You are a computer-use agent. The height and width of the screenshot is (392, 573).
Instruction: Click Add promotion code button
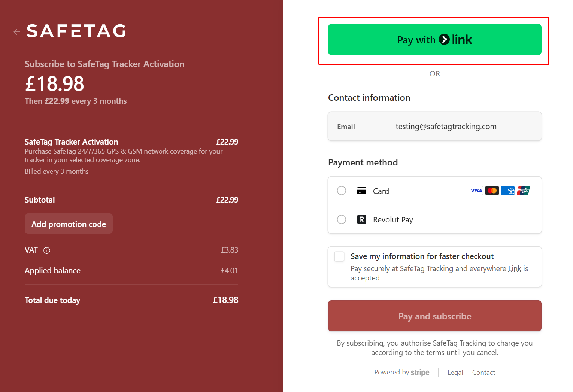69,224
